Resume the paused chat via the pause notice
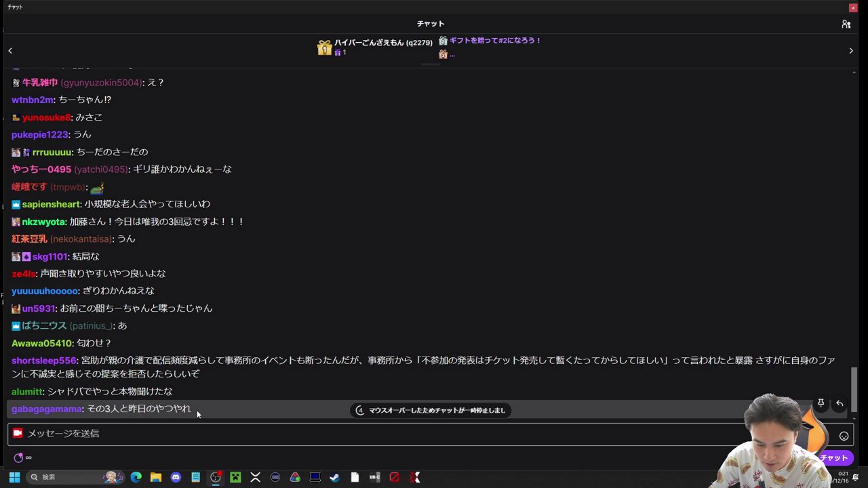The image size is (868, 488). pyautogui.click(x=431, y=410)
